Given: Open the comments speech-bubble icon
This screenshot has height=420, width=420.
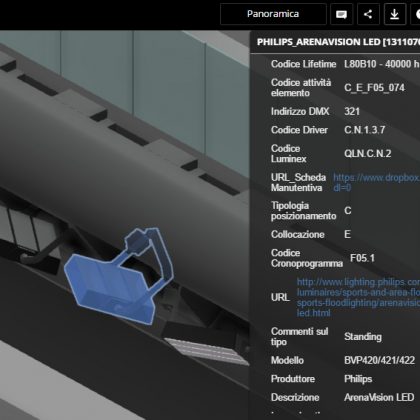Looking at the screenshot, I should pos(341,14).
